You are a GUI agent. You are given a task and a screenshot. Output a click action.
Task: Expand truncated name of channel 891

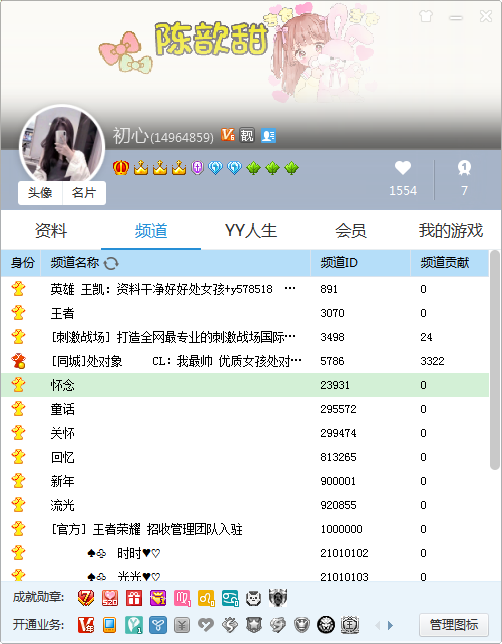pos(290,289)
